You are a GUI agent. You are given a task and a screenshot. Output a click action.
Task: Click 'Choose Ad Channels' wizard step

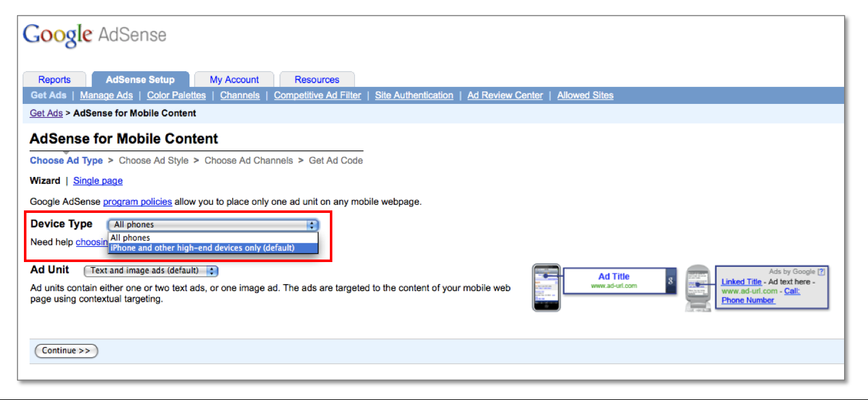point(249,161)
